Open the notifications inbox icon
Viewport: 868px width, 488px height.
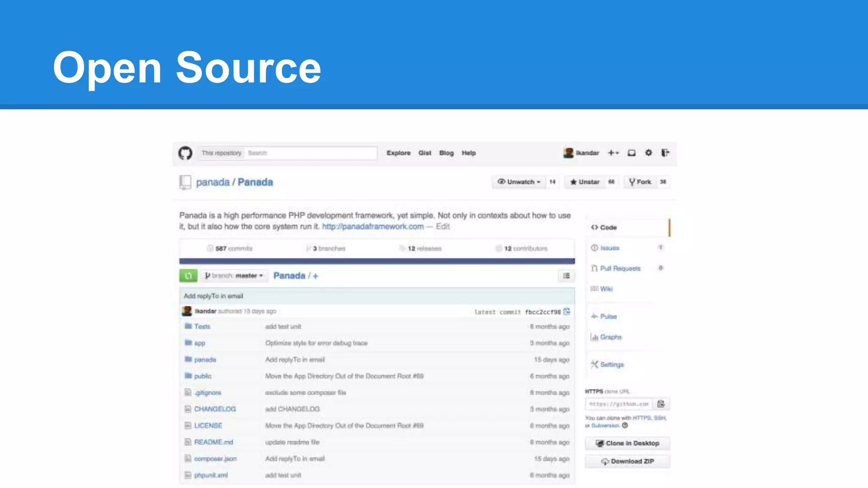[x=632, y=153]
